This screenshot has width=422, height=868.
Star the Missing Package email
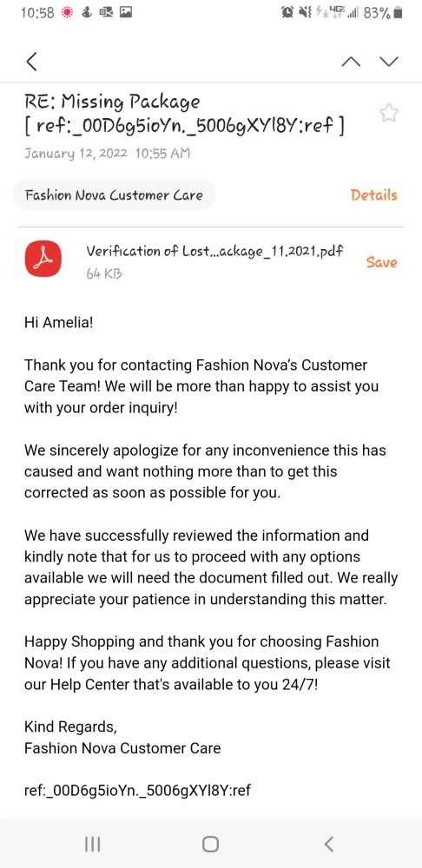click(389, 114)
